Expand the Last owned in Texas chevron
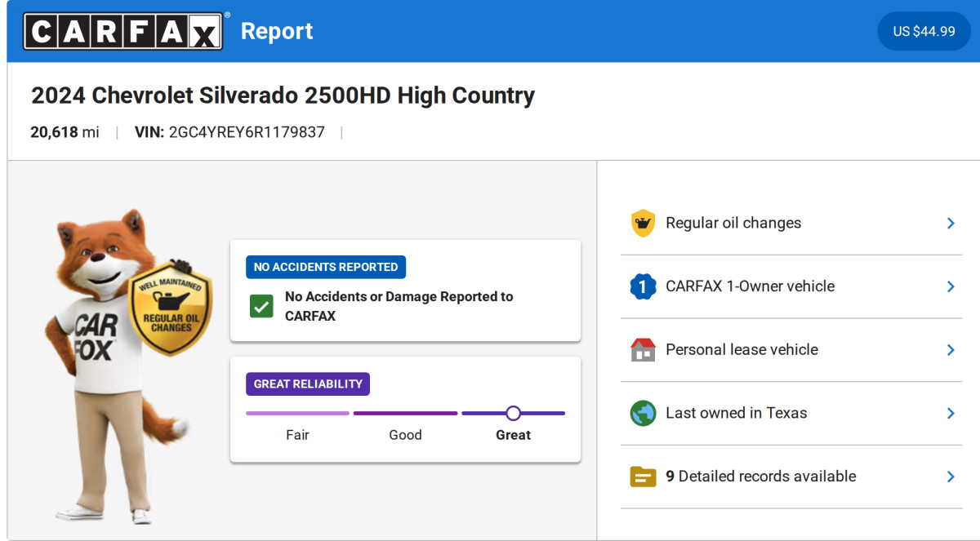980x541 pixels. click(951, 413)
